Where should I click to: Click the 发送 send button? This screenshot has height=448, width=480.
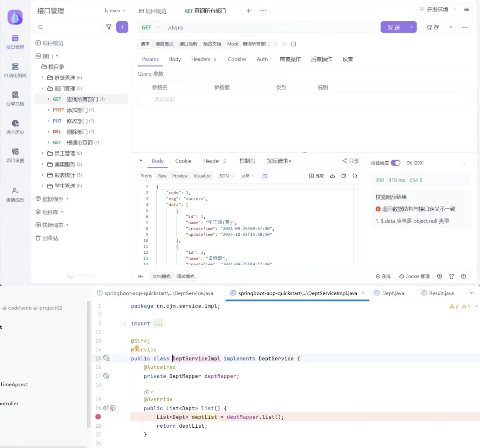click(x=394, y=27)
